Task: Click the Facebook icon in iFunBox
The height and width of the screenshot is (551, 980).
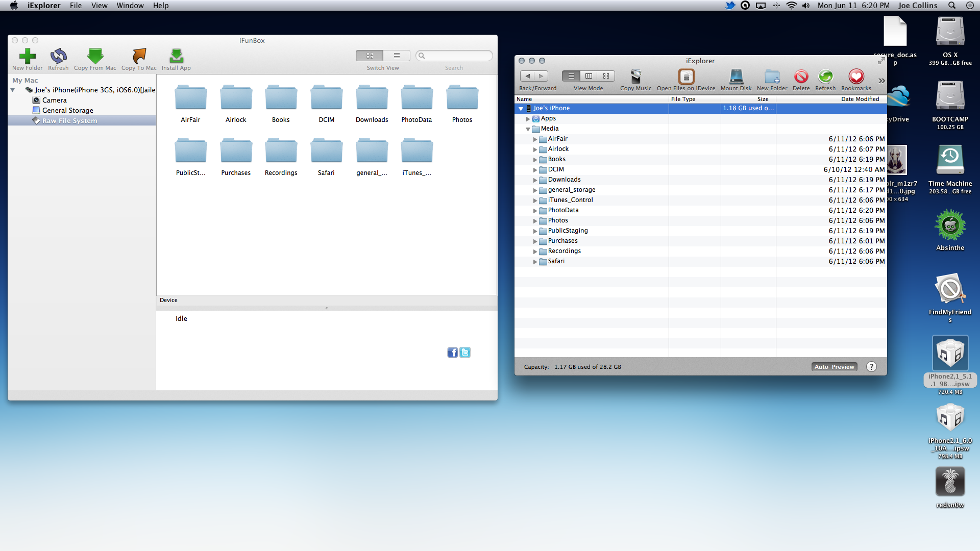Action: (452, 353)
